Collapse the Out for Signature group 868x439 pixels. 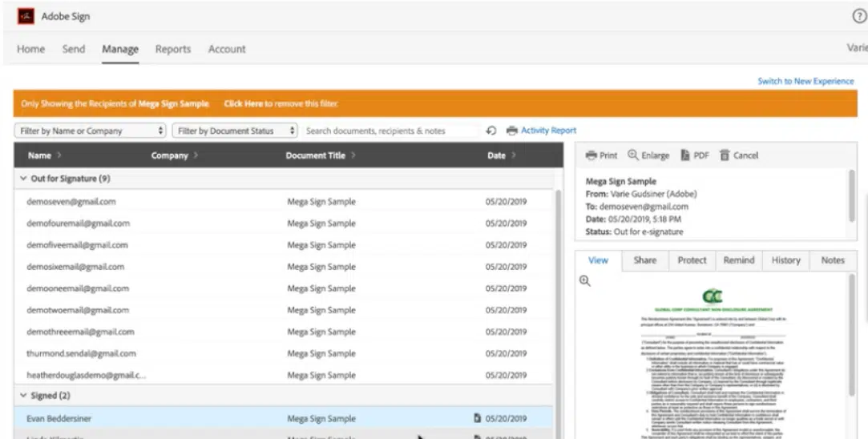click(23, 179)
